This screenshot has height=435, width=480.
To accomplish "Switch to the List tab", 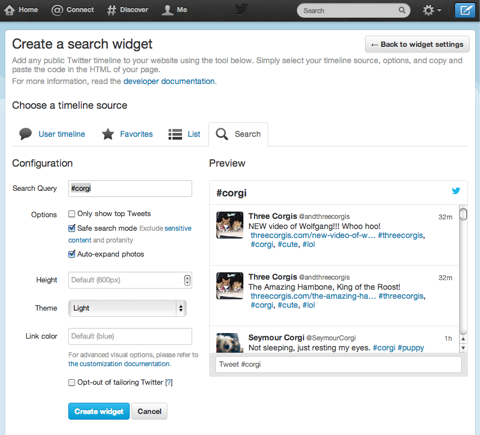I will [184, 134].
